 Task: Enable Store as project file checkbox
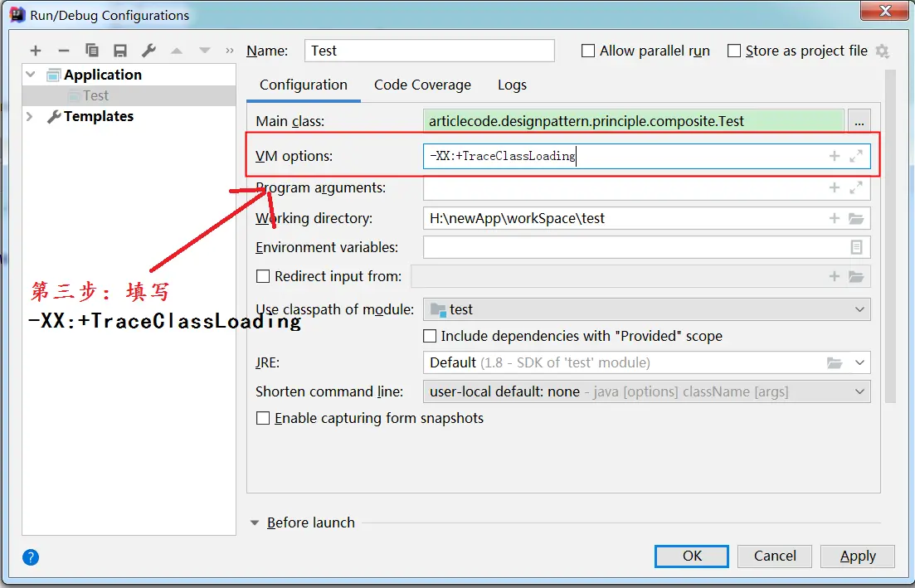click(734, 51)
